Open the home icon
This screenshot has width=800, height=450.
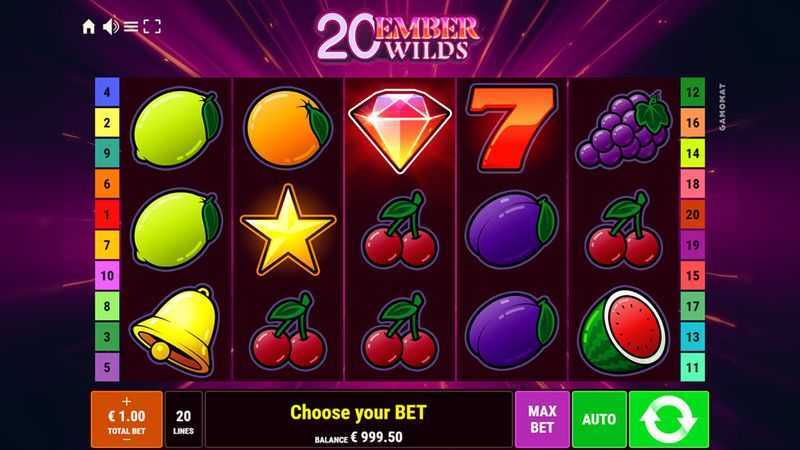[89, 27]
